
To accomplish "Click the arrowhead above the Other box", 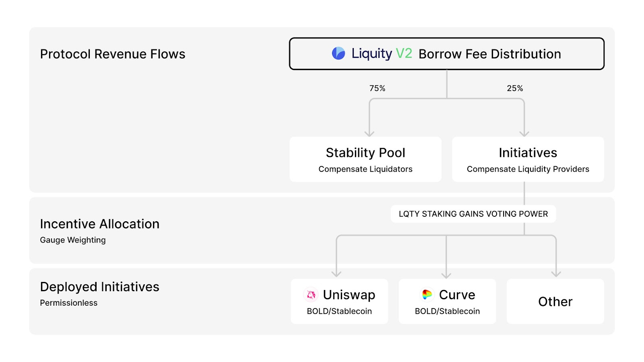I will [x=556, y=274].
